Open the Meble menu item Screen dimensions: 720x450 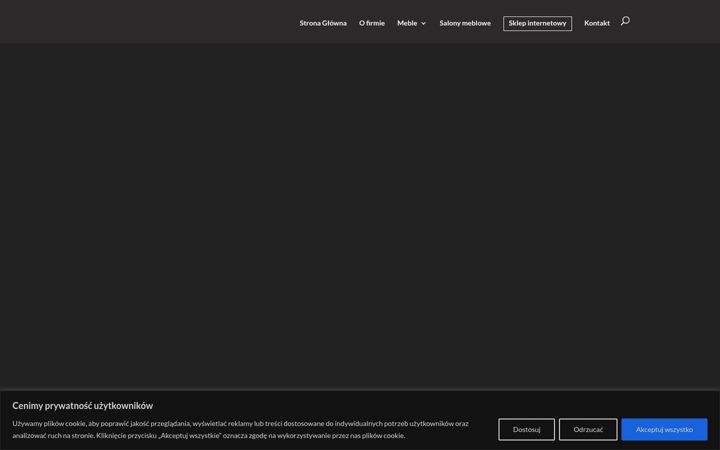[407, 23]
